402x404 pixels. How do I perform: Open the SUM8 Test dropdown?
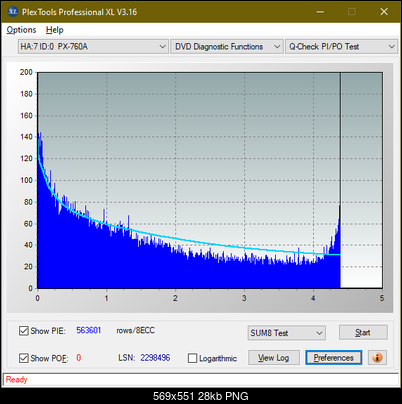point(287,333)
